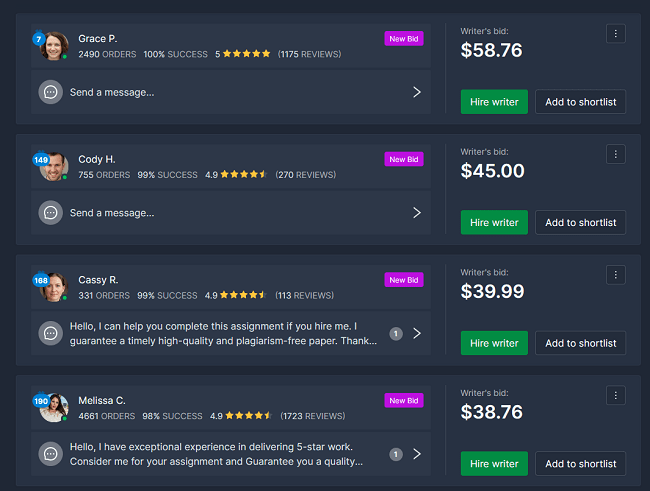This screenshot has width=650, height=491.
Task: Open Cody H.'s 270 reviews
Action: click(x=305, y=174)
